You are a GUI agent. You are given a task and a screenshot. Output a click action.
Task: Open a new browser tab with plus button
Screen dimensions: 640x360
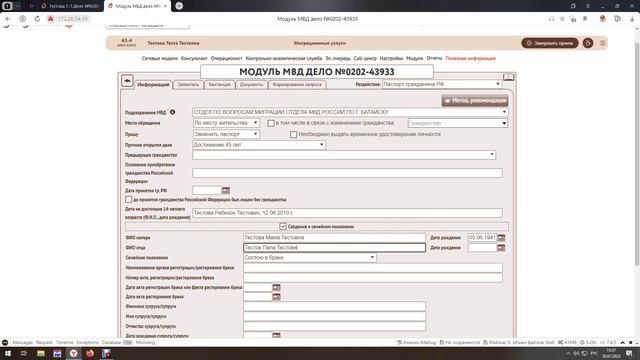(x=179, y=6)
